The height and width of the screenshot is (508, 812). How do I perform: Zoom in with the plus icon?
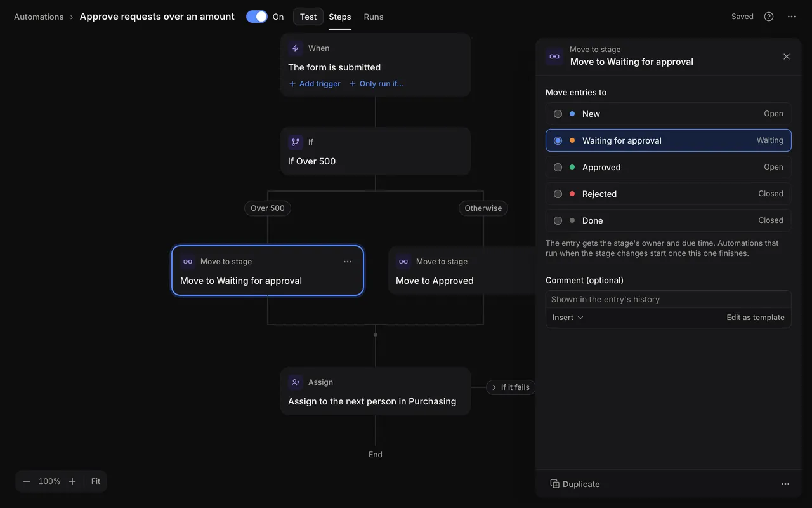[x=72, y=481]
